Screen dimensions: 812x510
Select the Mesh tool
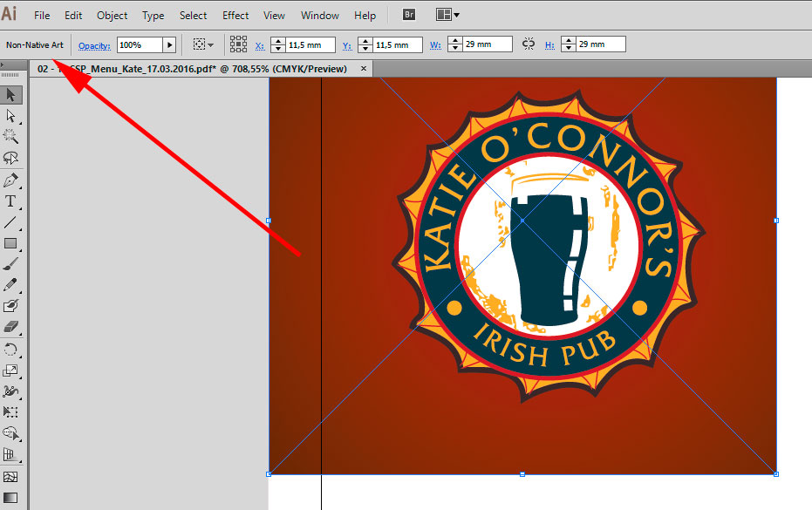[10, 477]
